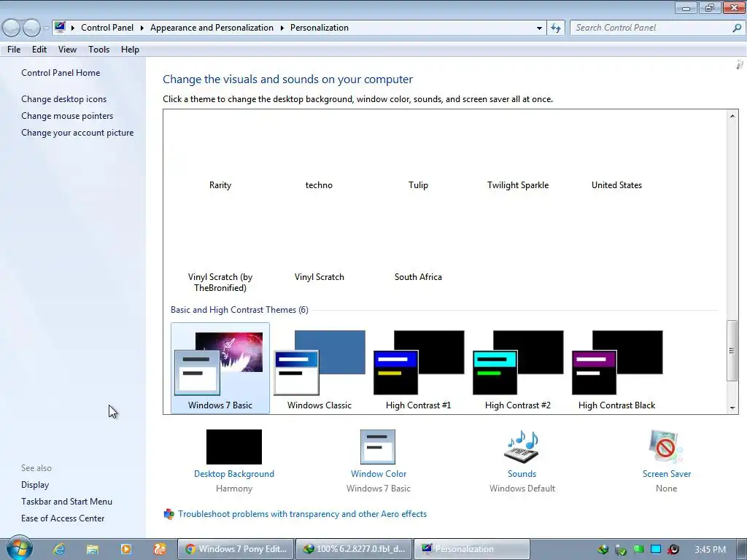Choose the United States theme
747x560 pixels.
pos(617,185)
